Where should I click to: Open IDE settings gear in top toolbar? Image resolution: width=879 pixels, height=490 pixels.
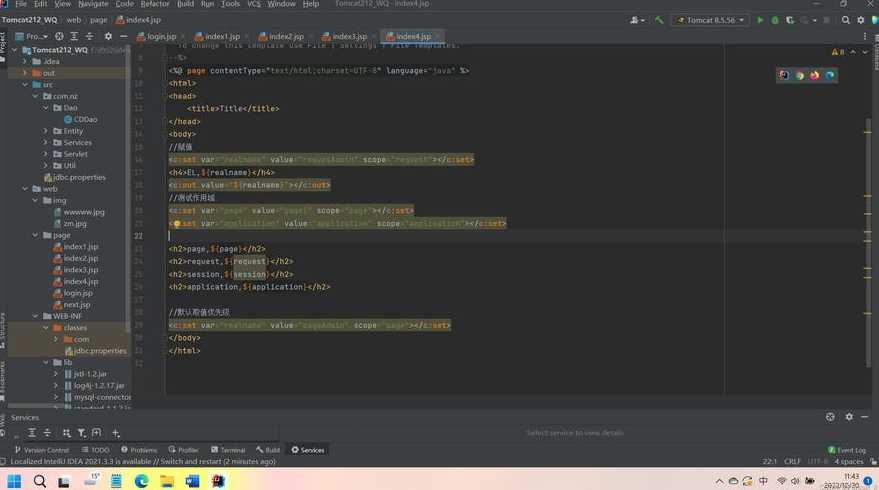[x=861, y=20]
